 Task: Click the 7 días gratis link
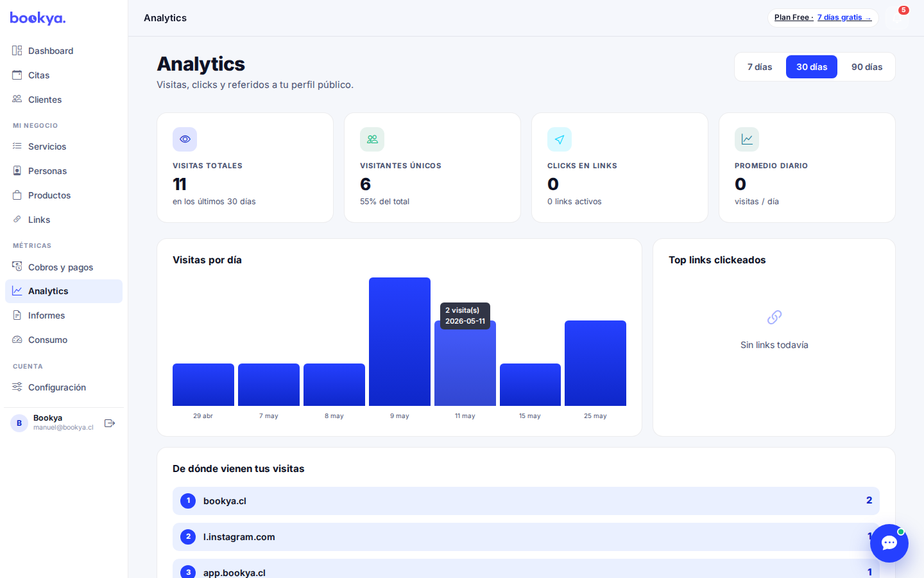click(844, 17)
